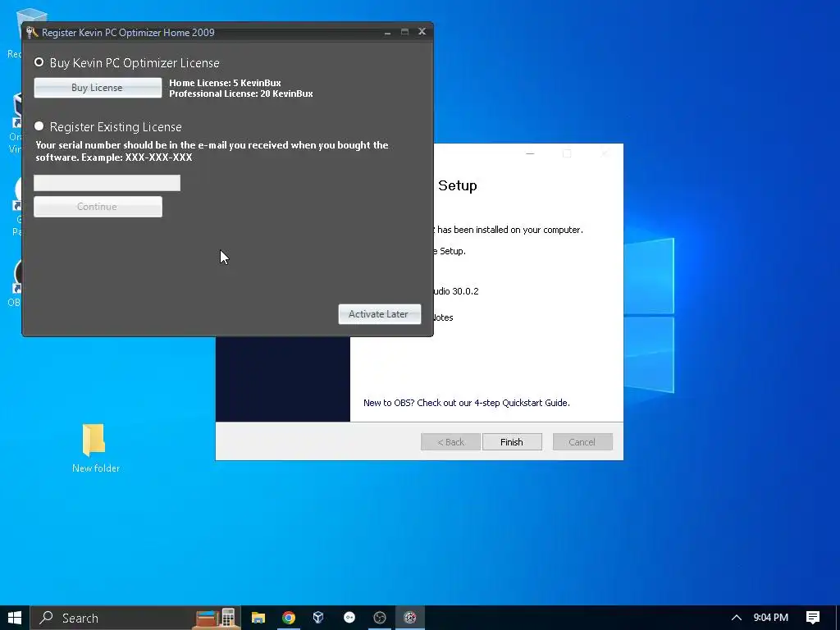The width and height of the screenshot is (840, 630).
Task: Click 'Professional License: 20 KevinBux' text
Action: point(241,94)
